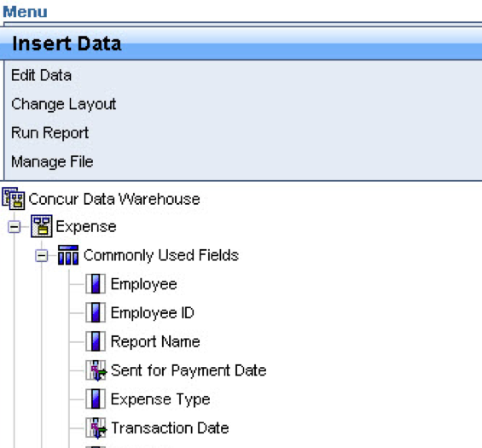Click the Expense namespace icon
This screenshot has height=448, width=482.
(x=42, y=226)
